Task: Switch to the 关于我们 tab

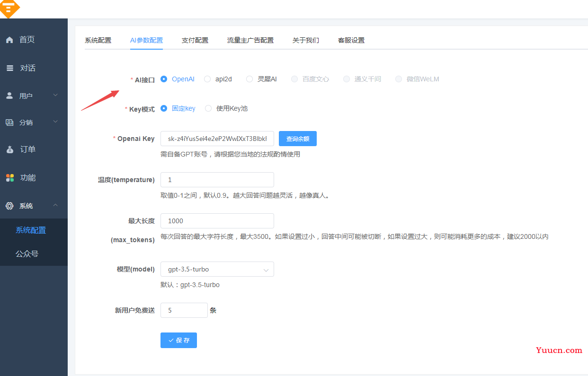Action: point(306,40)
